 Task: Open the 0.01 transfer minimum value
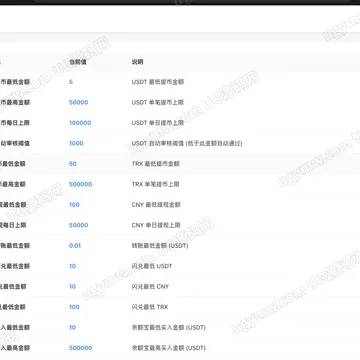click(x=75, y=246)
